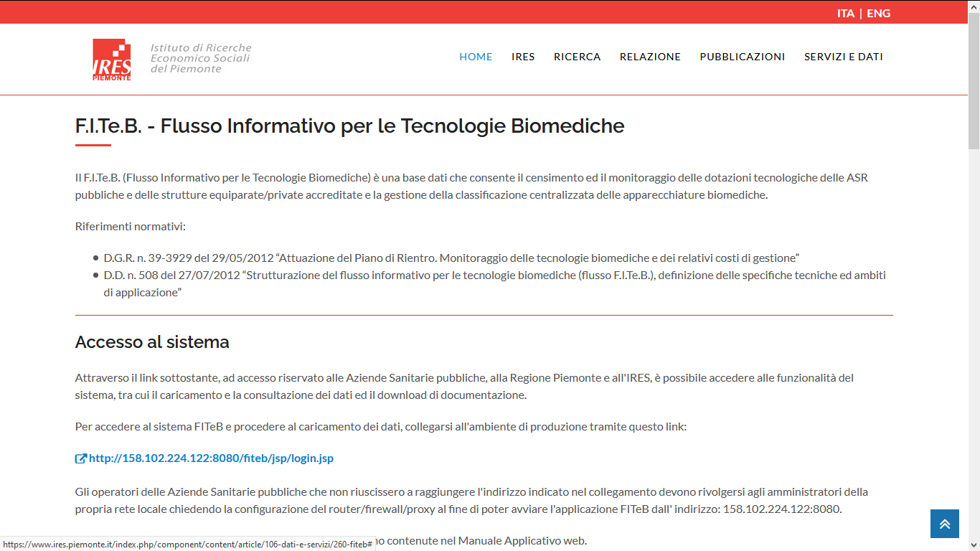
Task: Click the external link icon before the FITeB URL
Action: point(80,458)
